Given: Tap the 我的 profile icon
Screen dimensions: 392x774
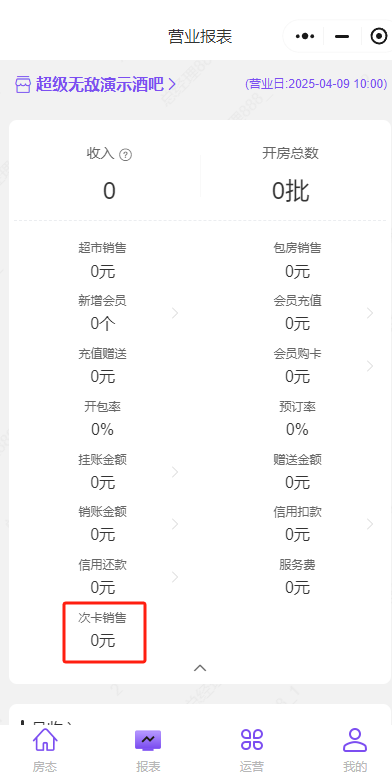Looking at the screenshot, I should [x=355, y=740].
